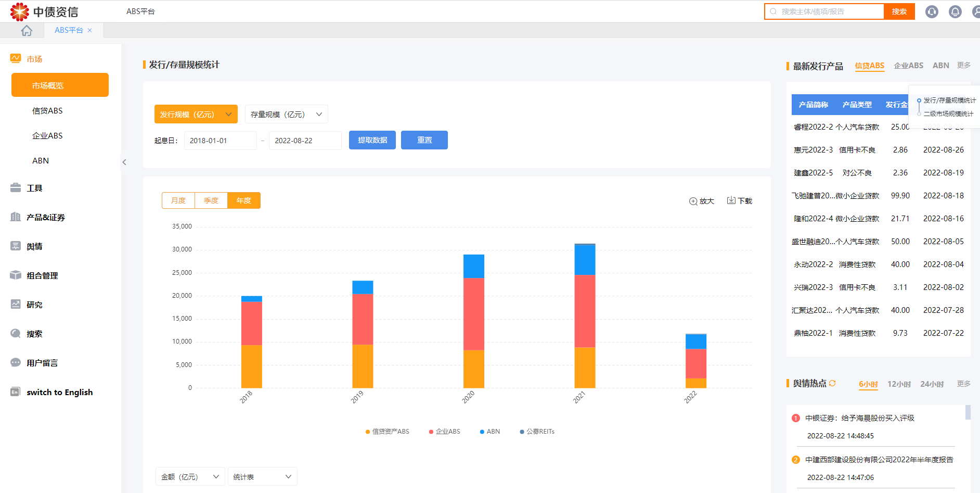This screenshot has width=980, height=493.
Task: Select the 月度 period option
Action: [178, 200]
